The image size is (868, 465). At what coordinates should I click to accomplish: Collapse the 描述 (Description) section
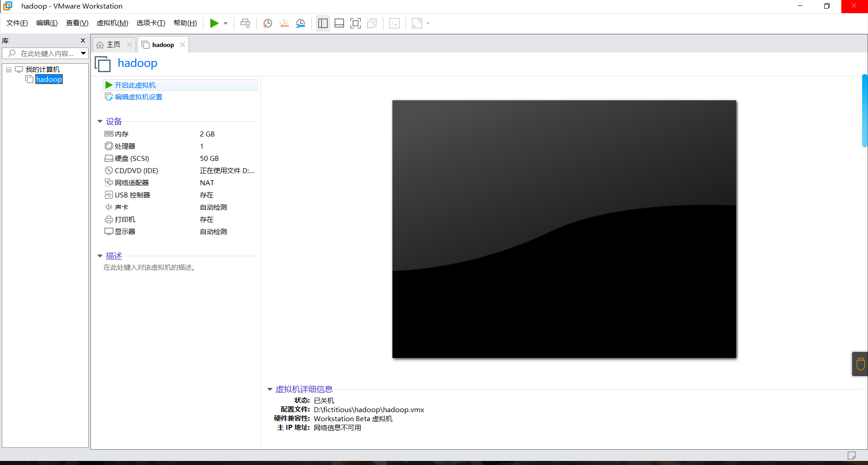[x=100, y=256]
